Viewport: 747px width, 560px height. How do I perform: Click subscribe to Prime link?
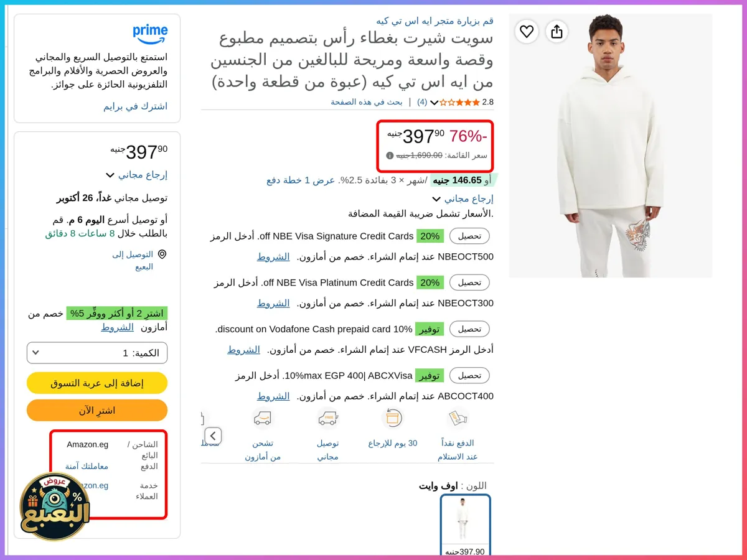[136, 106]
